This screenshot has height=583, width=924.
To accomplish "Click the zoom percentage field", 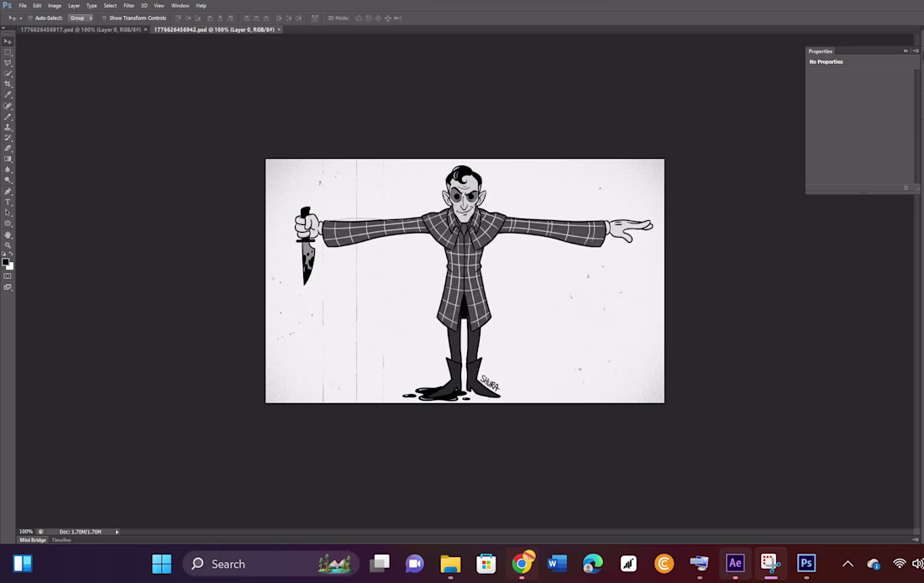I will tap(25, 531).
